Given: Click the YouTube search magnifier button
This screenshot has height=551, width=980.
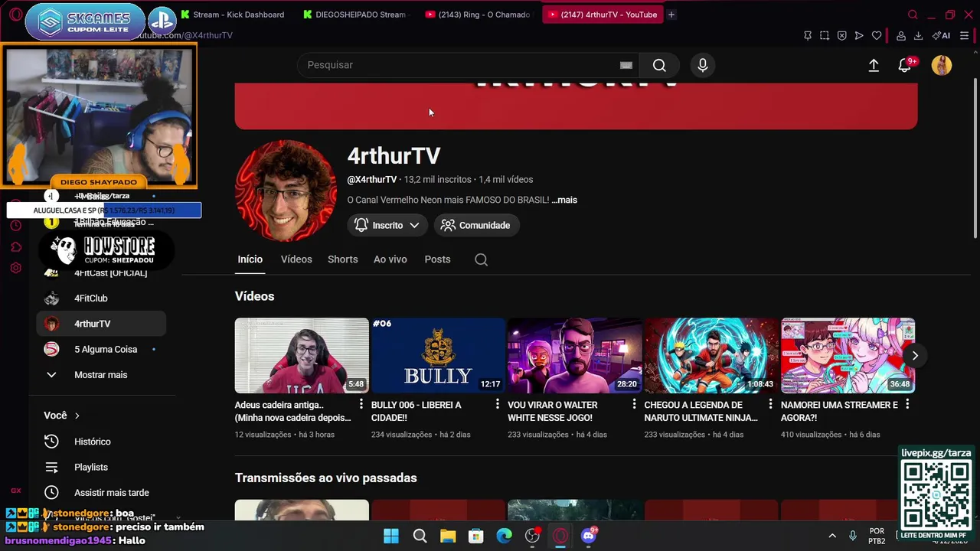Looking at the screenshot, I should 659,65.
